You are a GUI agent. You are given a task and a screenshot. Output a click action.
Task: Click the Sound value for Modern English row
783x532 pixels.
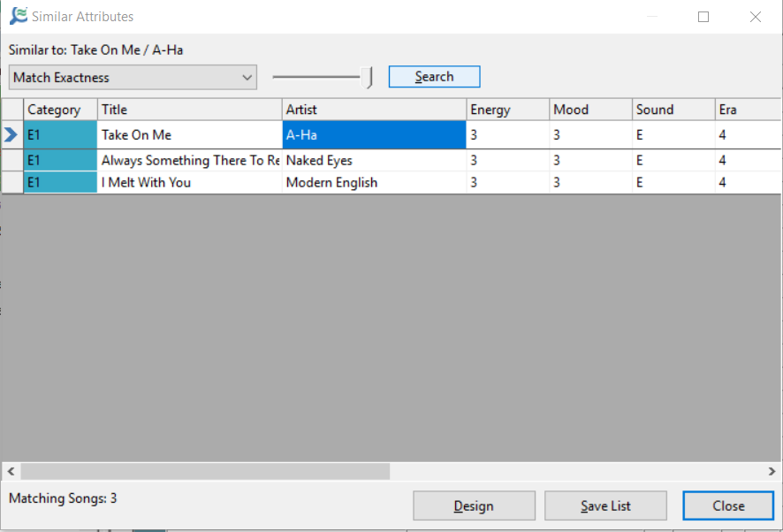coord(673,182)
